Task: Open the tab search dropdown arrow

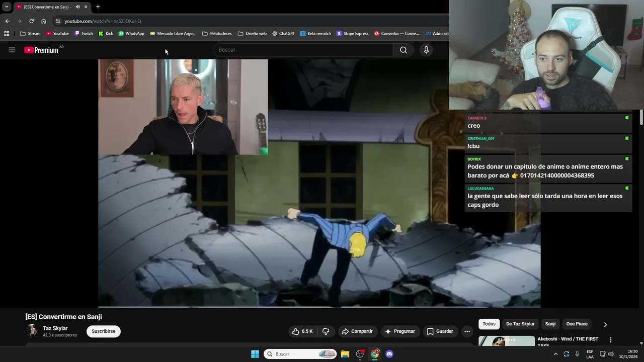Action: 7,7
